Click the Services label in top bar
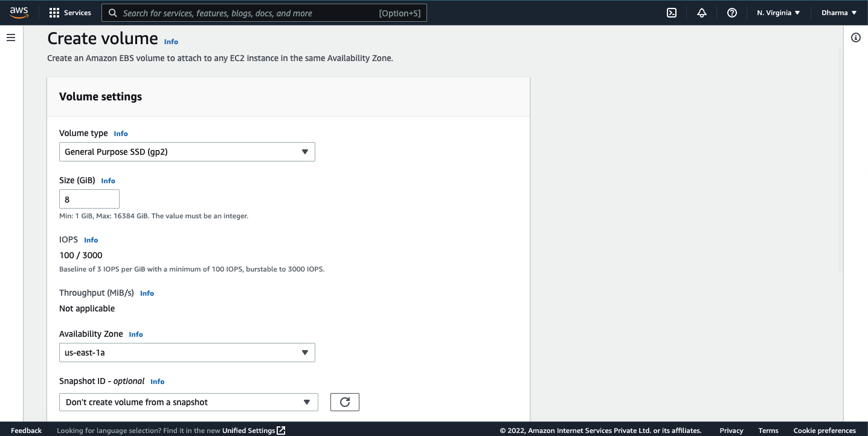 click(x=77, y=13)
